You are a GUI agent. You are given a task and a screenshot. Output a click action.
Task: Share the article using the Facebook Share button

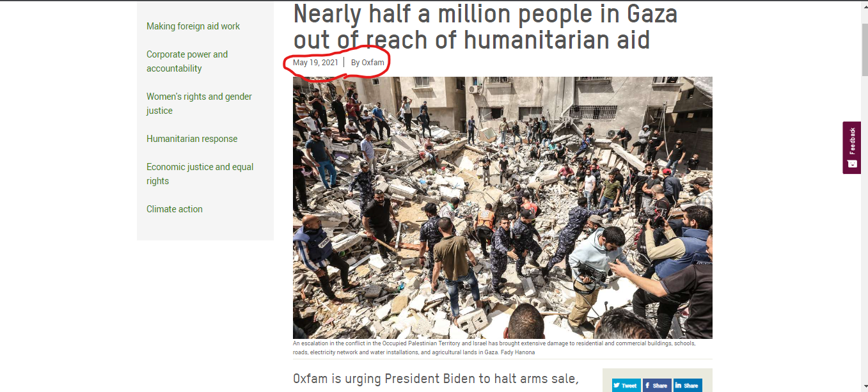pyautogui.click(x=657, y=386)
